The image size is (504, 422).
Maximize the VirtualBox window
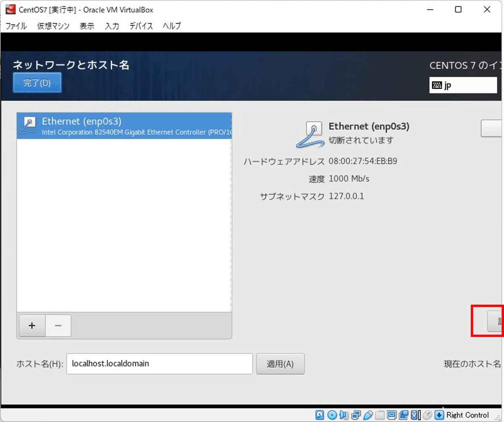pyautogui.click(x=458, y=10)
